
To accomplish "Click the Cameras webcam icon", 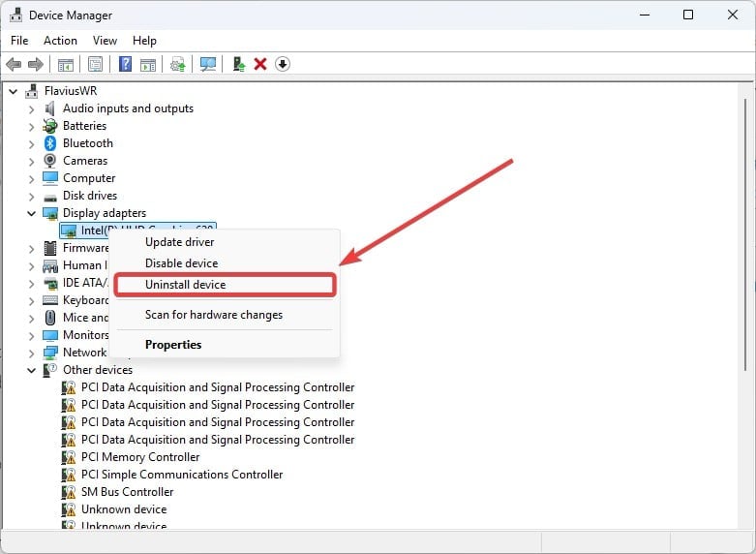I will tap(50, 161).
